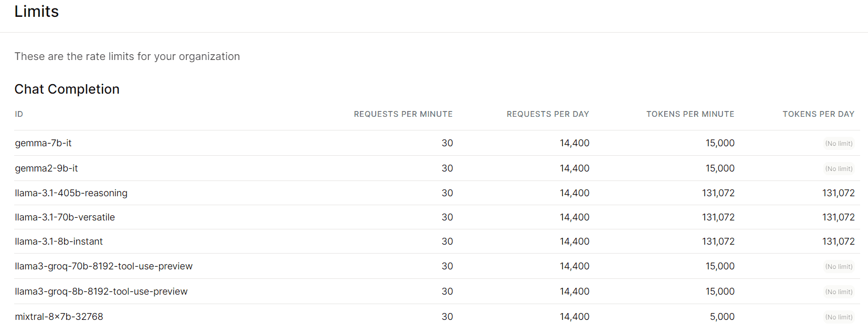Click llama-3.1-8b-instant model name

tap(59, 242)
